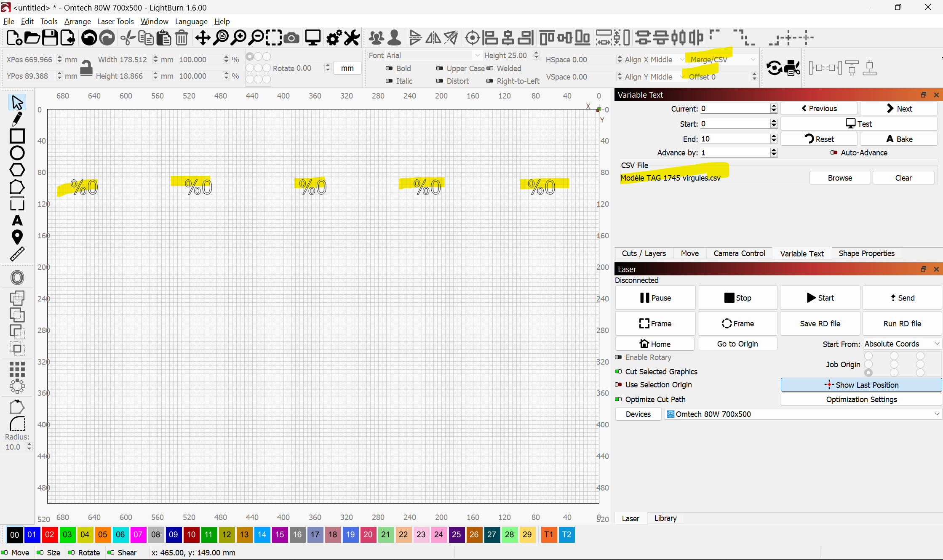Select the T1 tool layer swatch

coord(549,534)
